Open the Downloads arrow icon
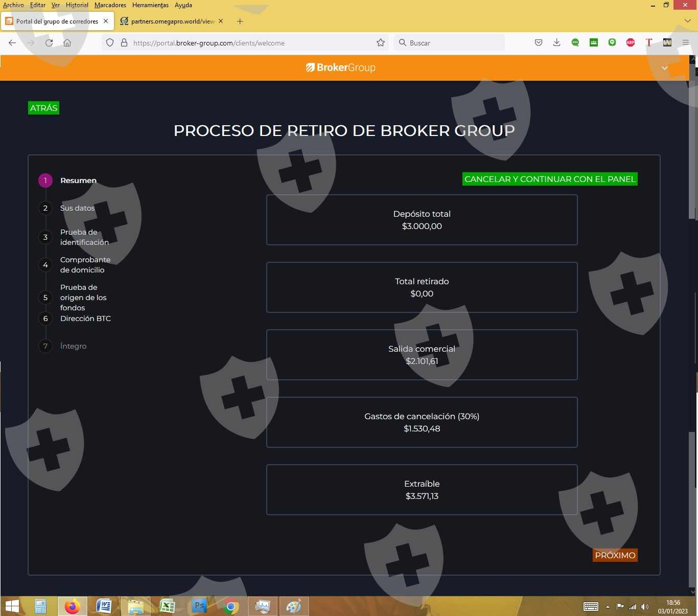 coord(557,43)
